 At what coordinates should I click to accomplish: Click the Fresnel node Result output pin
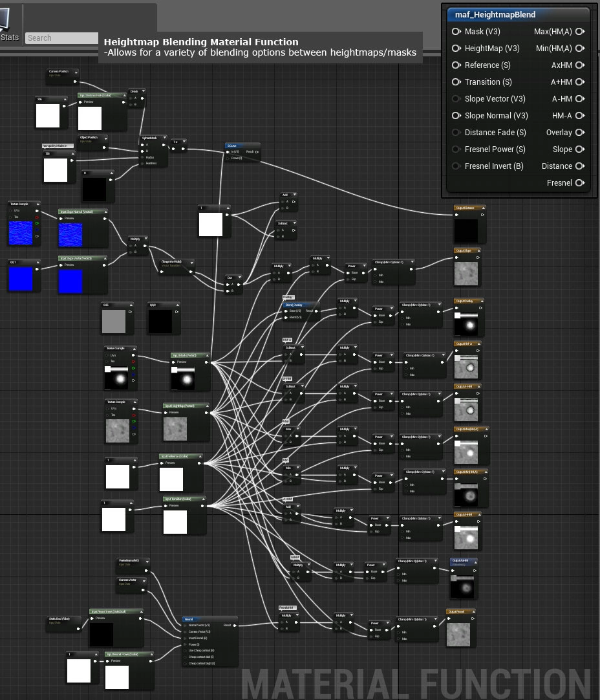[234, 625]
